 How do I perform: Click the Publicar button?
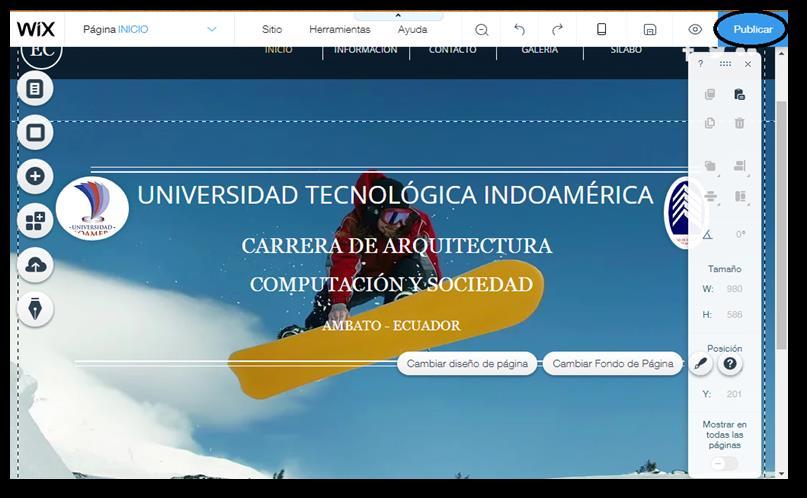pos(752,29)
